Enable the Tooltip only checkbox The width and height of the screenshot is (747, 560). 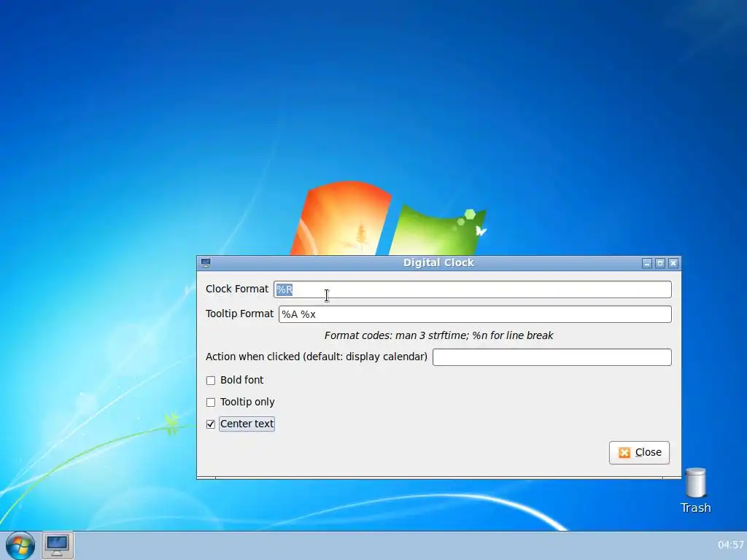click(x=211, y=402)
